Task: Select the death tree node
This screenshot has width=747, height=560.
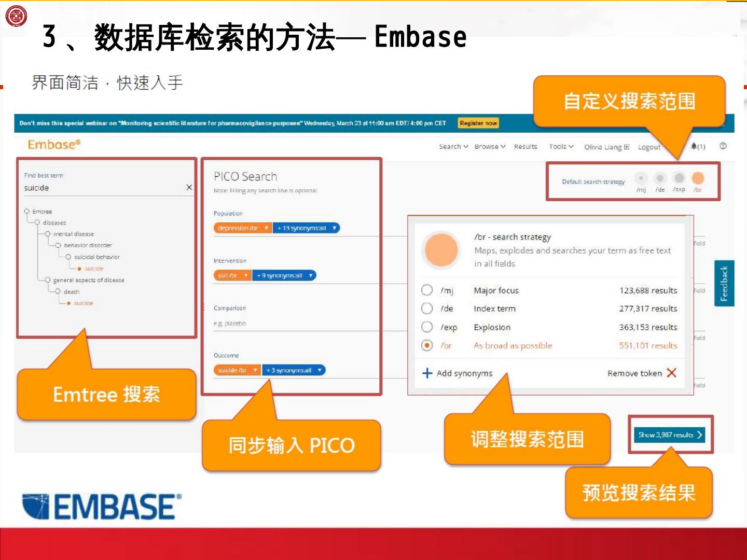Action: tap(72, 291)
